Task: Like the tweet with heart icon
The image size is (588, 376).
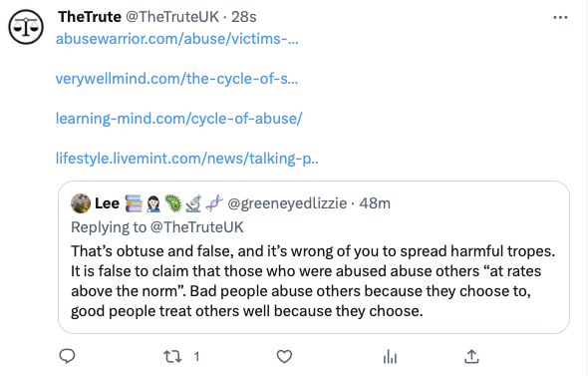Action: [x=284, y=356]
